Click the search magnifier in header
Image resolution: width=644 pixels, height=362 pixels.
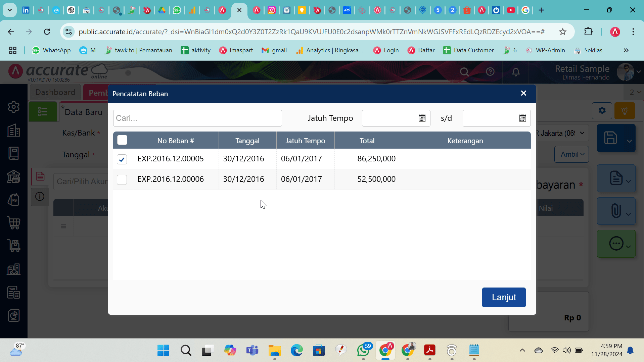click(464, 72)
